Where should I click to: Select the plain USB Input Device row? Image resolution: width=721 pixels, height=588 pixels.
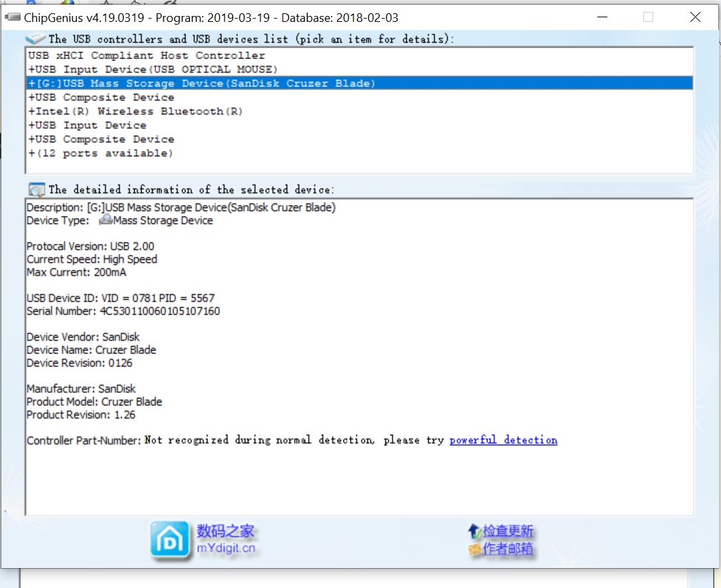[x=359, y=125]
